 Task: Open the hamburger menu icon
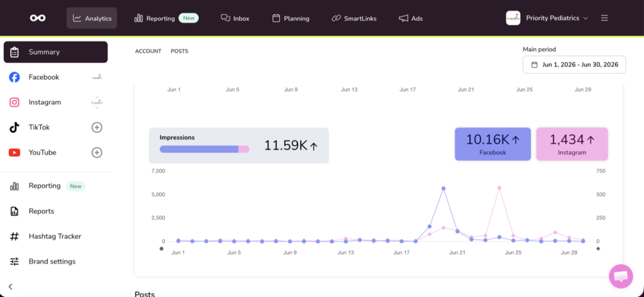(x=604, y=18)
